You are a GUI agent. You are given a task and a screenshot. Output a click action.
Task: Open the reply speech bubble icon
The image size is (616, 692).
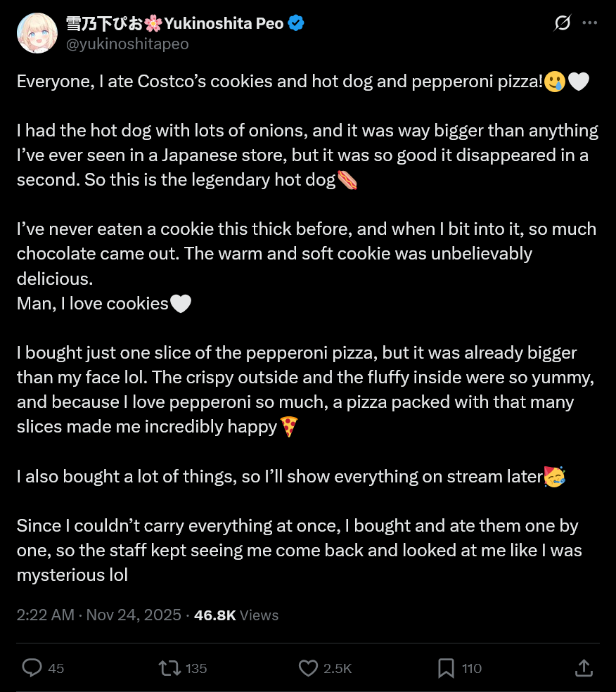click(32, 667)
